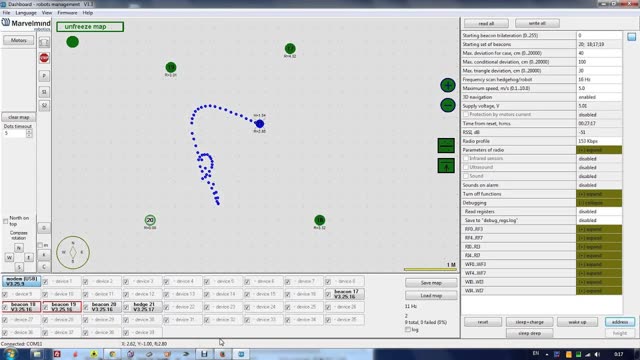Toggle Infrared sensors checkbox
640x360 pixels.
466,158
